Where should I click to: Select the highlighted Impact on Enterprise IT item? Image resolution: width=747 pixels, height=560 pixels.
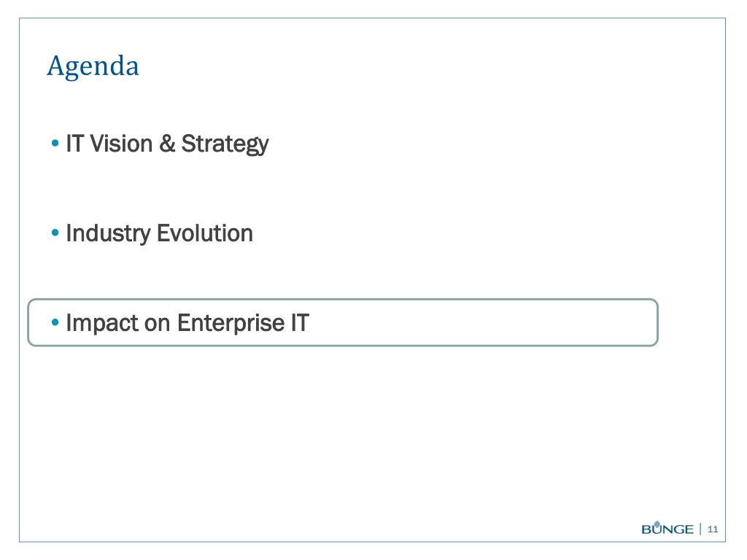(x=343, y=322)
